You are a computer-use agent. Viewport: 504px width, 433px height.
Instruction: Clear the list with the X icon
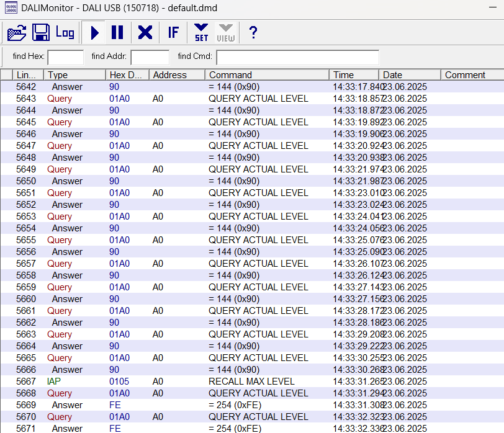coord(145,32)
